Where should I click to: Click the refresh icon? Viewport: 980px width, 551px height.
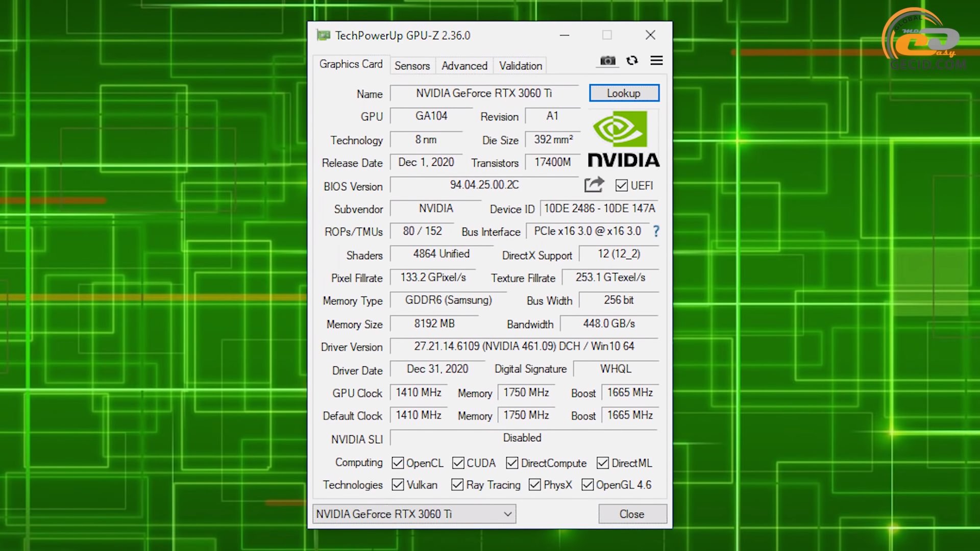(632, 61)
